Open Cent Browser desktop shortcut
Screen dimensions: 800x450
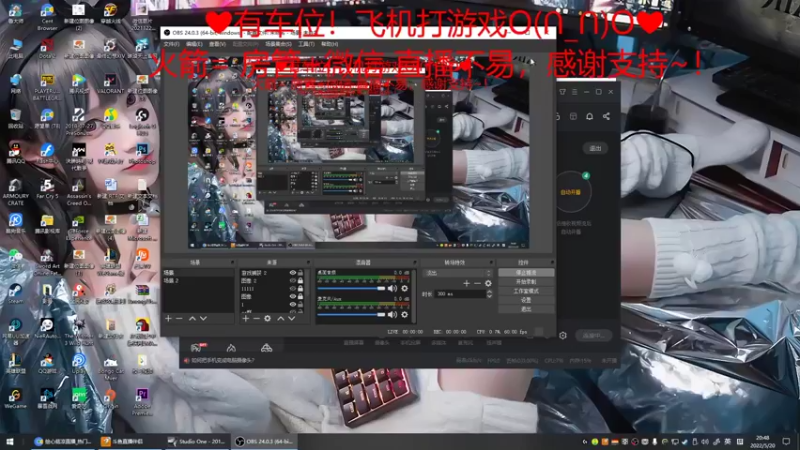click(47, 15)
